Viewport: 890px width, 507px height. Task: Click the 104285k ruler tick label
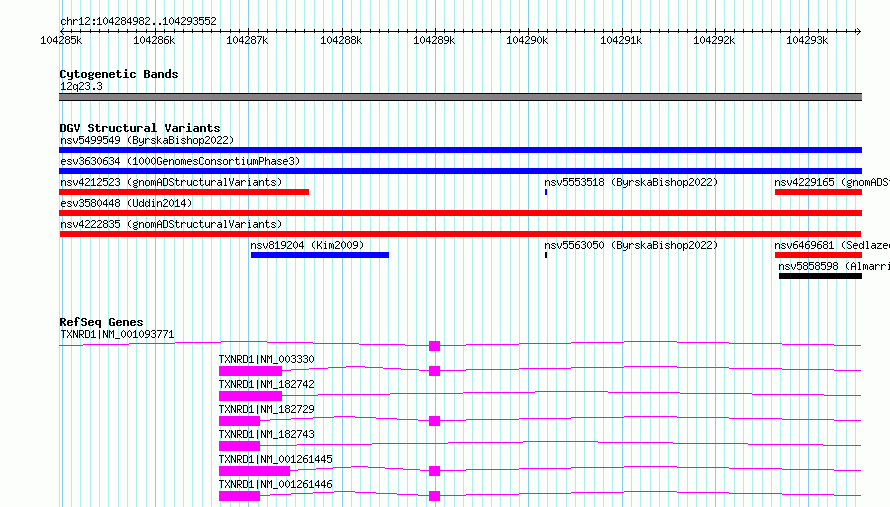tap(61, 40)
